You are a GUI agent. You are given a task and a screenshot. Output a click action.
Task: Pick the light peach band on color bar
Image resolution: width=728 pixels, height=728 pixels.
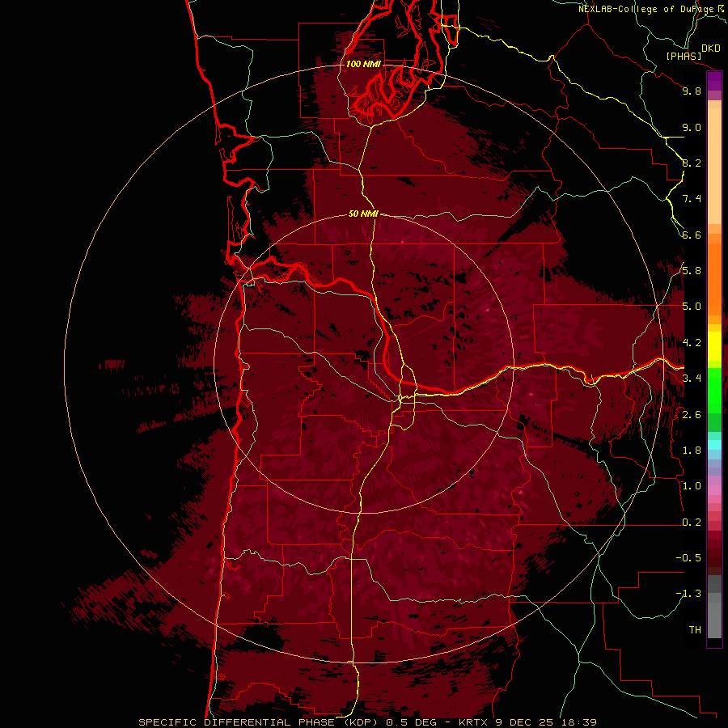714,167
